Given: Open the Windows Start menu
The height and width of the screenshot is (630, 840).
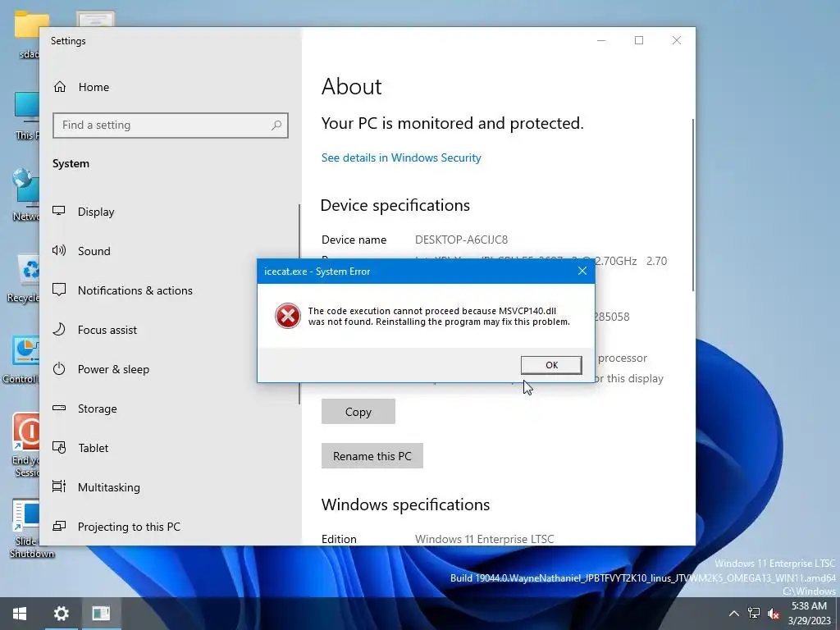Looking at the screenshot, I should (x=20, y=614).
